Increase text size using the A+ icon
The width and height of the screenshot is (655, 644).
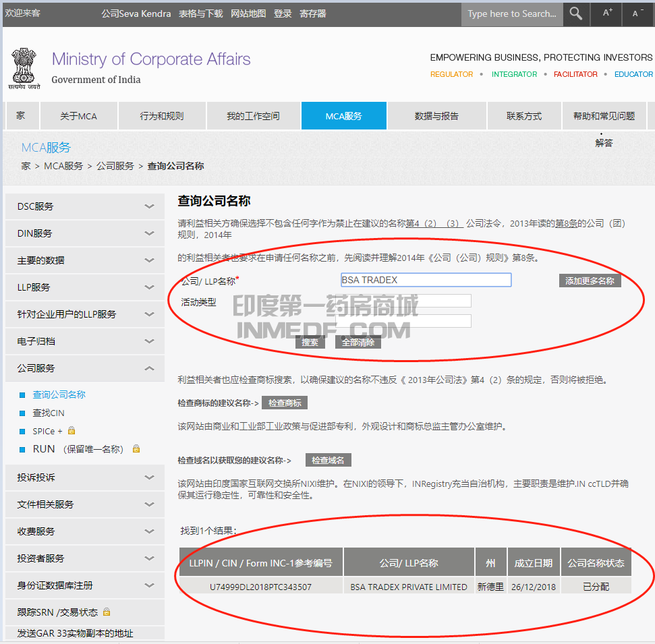click(x=605, y=13)
